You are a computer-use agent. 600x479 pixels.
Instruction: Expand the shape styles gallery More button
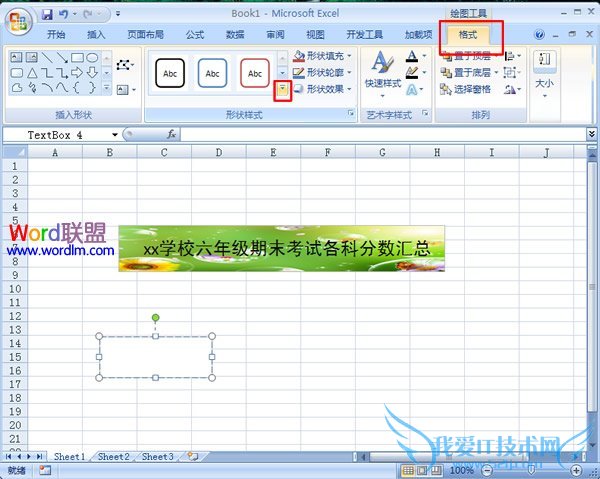point(282,90)
